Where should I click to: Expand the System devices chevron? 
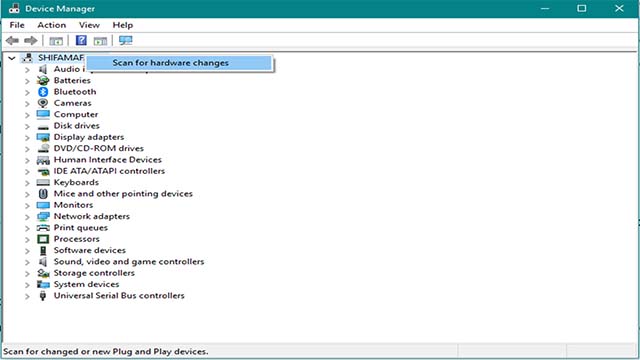point(27,285)
